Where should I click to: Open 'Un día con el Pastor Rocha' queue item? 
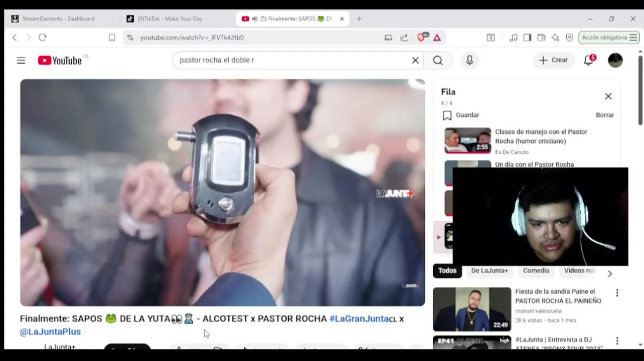click(x=534, y=164)
